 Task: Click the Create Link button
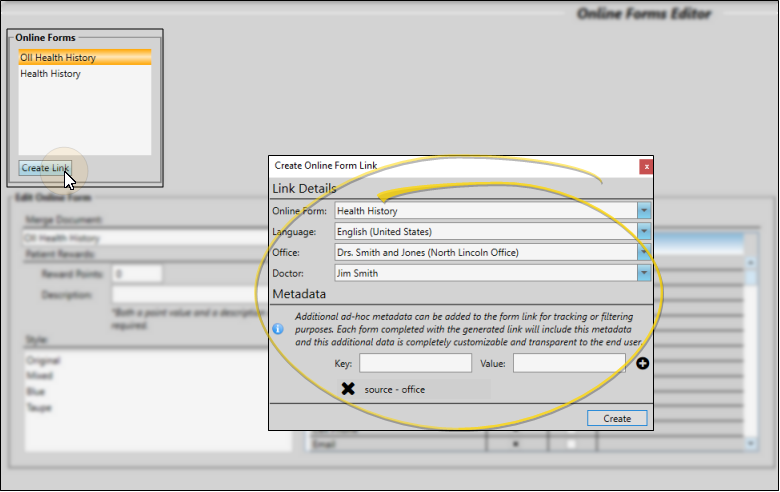[x=45, y=168]
